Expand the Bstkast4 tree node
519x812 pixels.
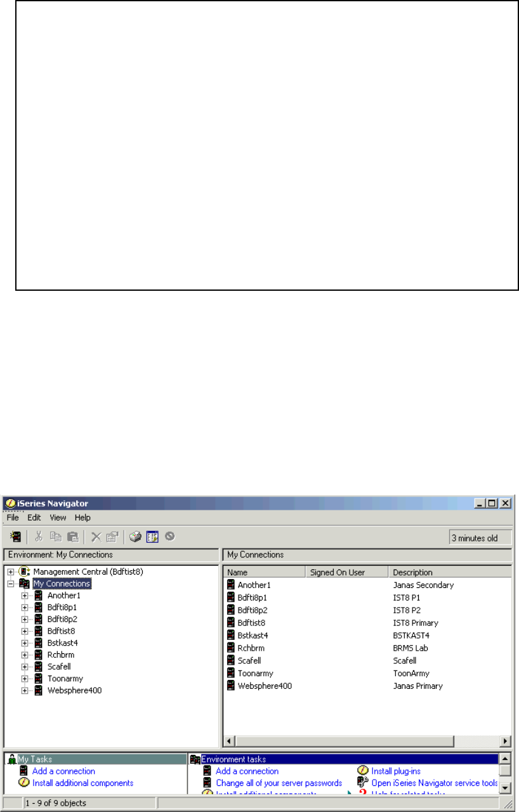[25, 643]
